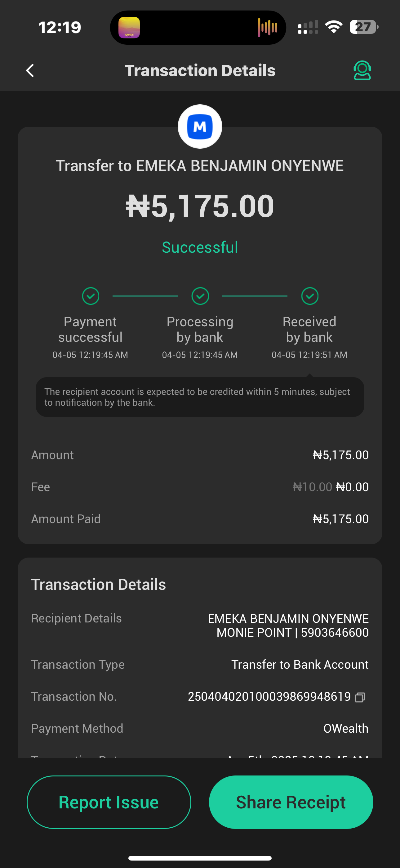Viewport: 400px width, 868px height.
Task: Tap the Payment successful checkmark
Action: [x=91, y=296]
